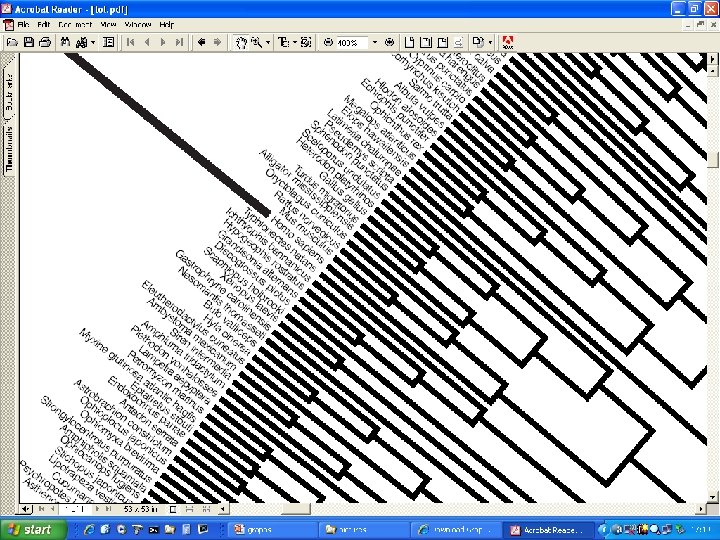This screenshot has height=540, width=720.
Task: Select the Zoom In magnifier tool
Action: 256,43
